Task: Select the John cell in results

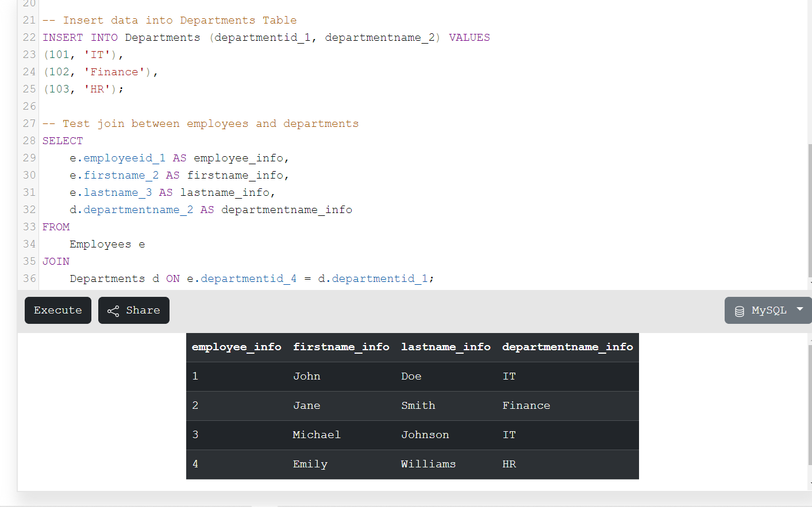Action: click(x=307, y=376)
